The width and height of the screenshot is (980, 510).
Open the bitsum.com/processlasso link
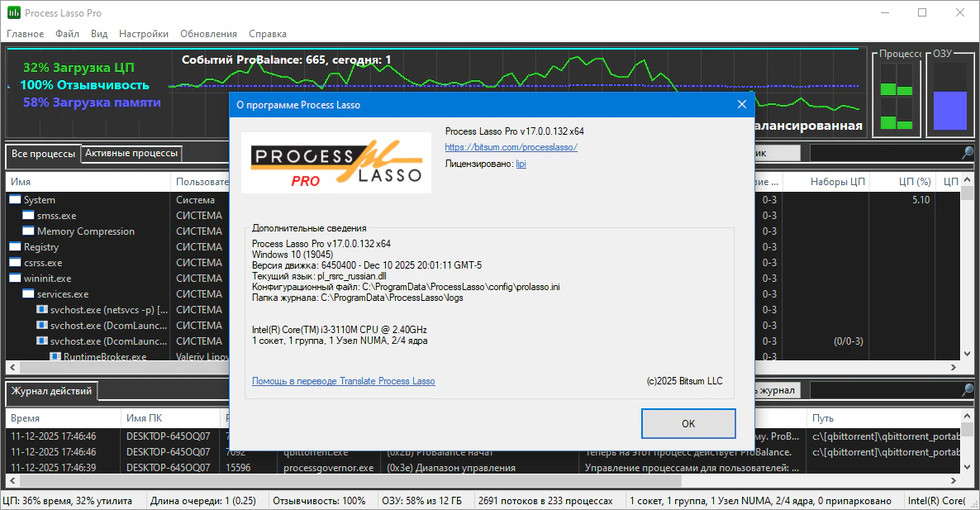[511, 147]
